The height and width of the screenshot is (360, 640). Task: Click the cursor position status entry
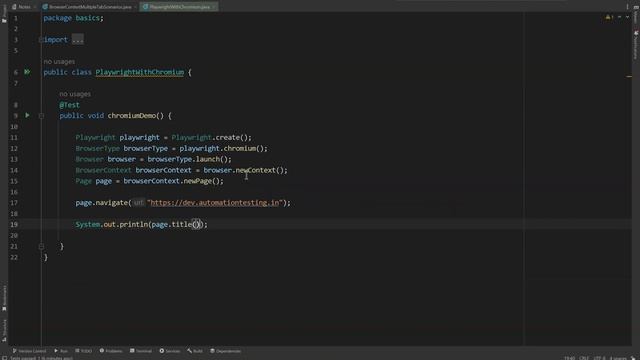click(569, 358)
